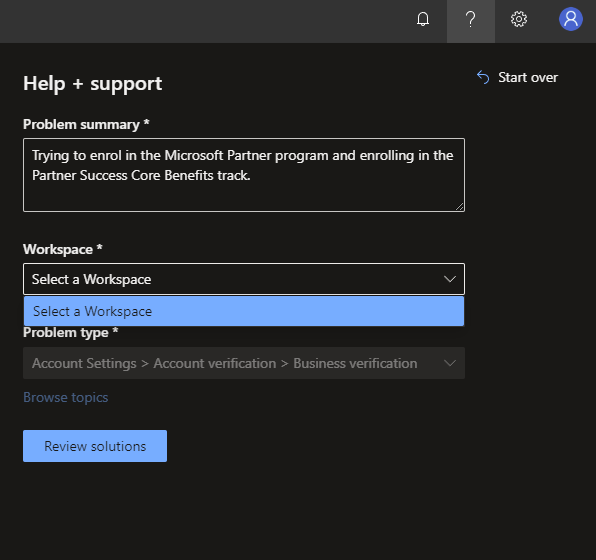Click into the Problem summary text box
This screenshot has width=596, height=560.
pyautogui.click(x=244, y=175)
